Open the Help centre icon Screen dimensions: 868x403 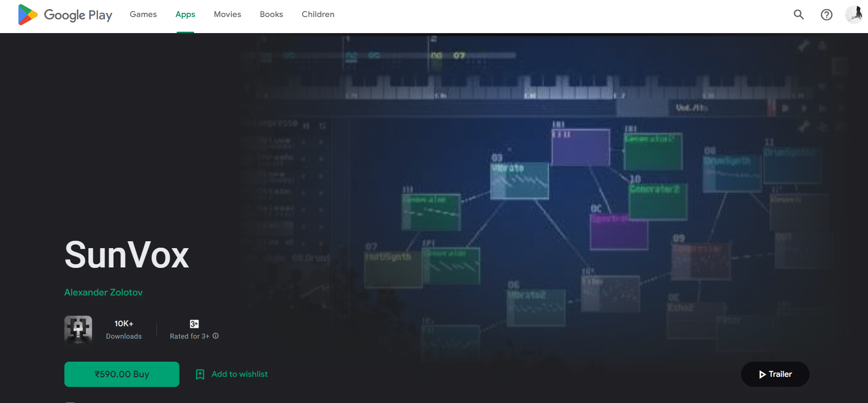tap(827, 15)
